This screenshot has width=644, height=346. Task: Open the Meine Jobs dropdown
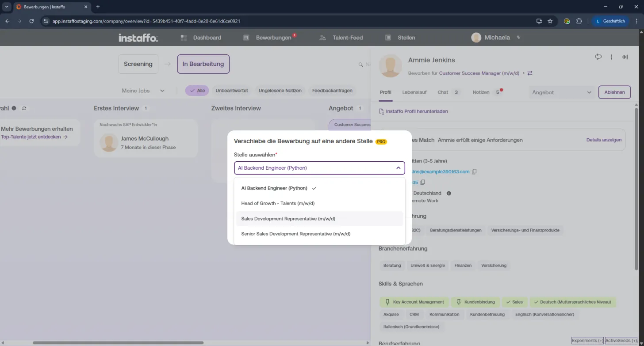click(x=143, y=91)
